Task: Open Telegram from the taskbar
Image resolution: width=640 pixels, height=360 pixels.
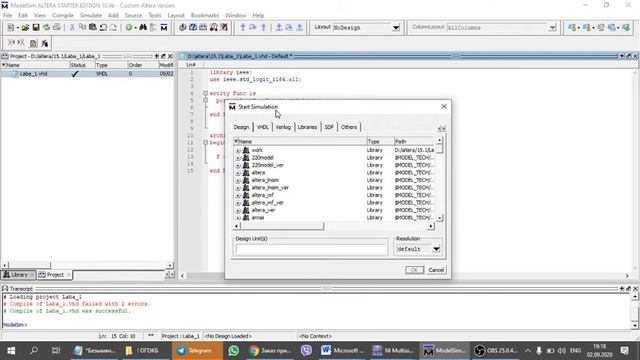Action: (x=197, y=351)
